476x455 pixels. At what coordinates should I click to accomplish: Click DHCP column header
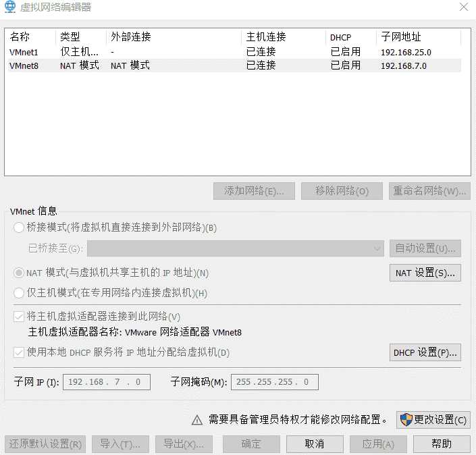[x=340, y=37]
